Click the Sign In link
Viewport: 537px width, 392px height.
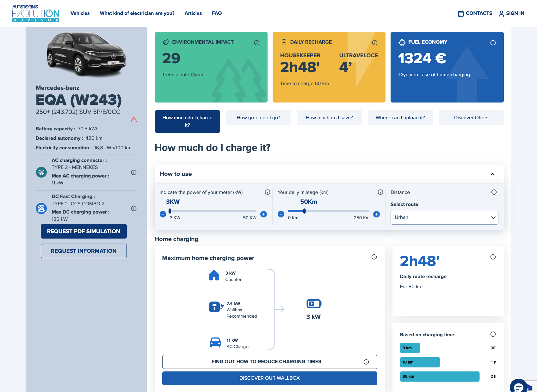pos(515,13)
